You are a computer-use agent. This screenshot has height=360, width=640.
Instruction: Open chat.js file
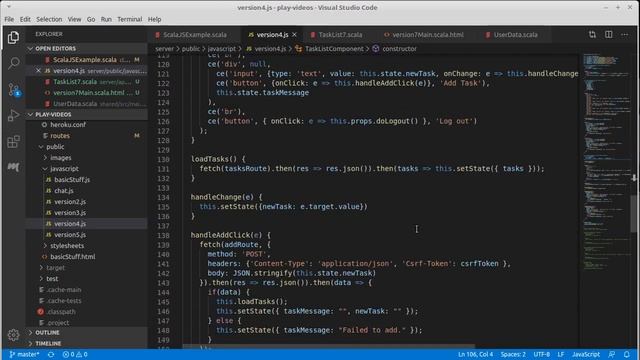(x=64, y=191)
